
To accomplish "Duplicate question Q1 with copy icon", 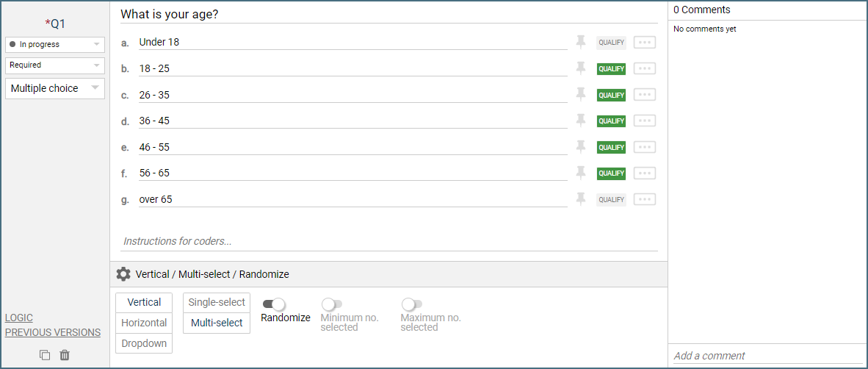I will (45, 355).
